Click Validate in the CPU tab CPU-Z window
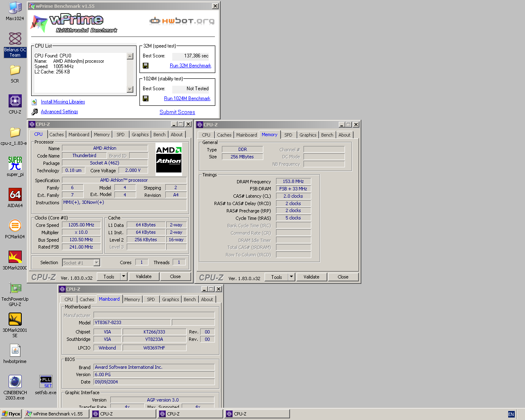The height and width of the screenshot is (420, 525). 144,276
